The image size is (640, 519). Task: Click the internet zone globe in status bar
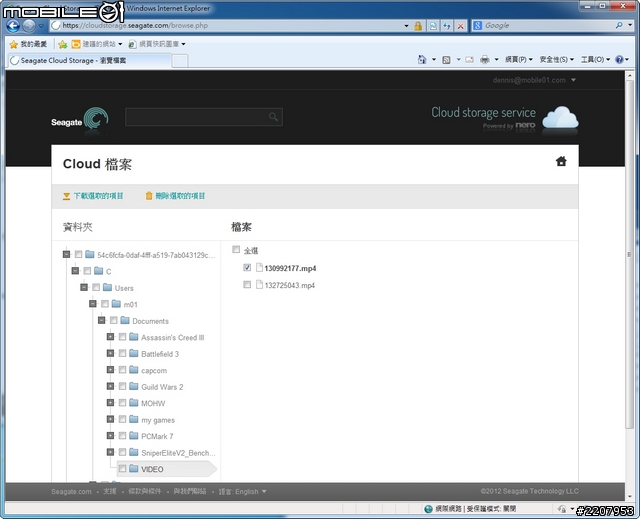point(428,509)
